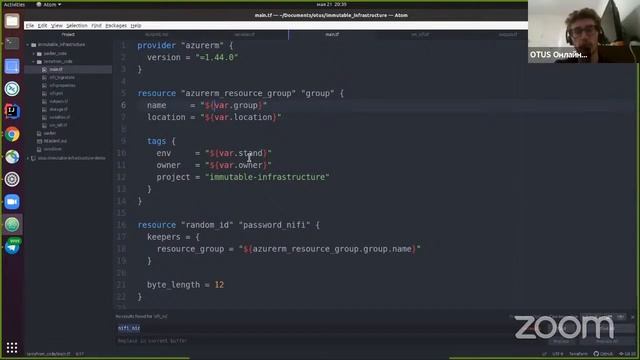Click line number 16 in the gutter

click(x=122, y=225)
